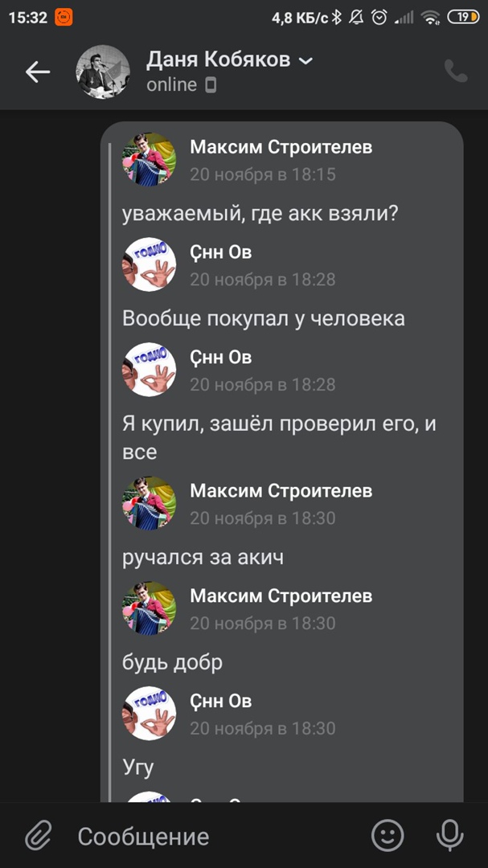The image size is (488, 868).
Task: Open Даня Кобяков's profile avatar
Action: point(103,72)
